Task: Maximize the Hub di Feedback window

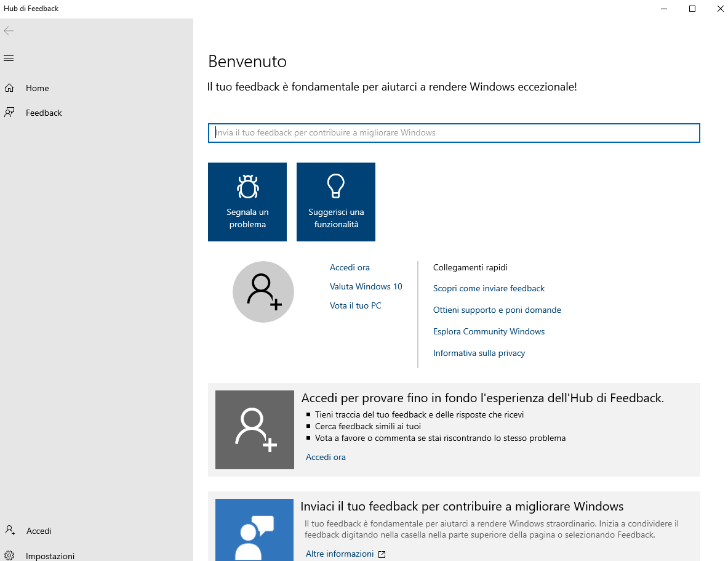Action: coord(692,9)
